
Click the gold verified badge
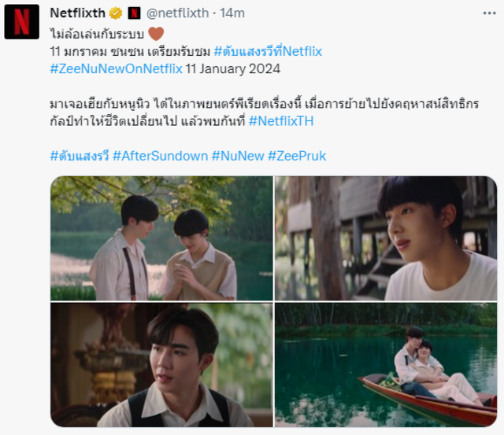click(116, 13)
